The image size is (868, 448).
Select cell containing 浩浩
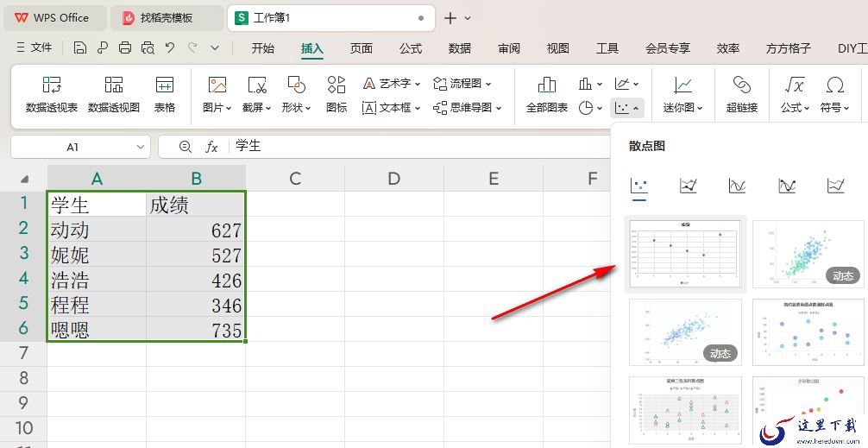click(x=97, y=280)
